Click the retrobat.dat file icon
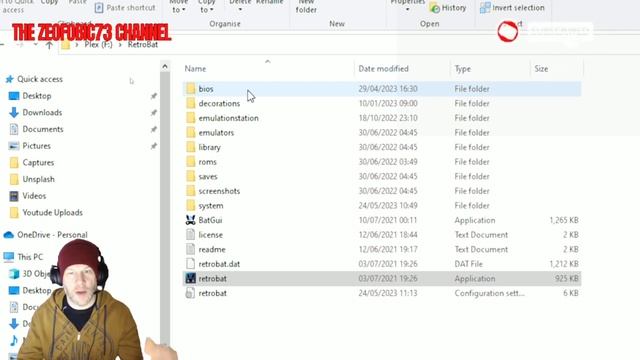The image size is (640, 360). tap(191, 264)
